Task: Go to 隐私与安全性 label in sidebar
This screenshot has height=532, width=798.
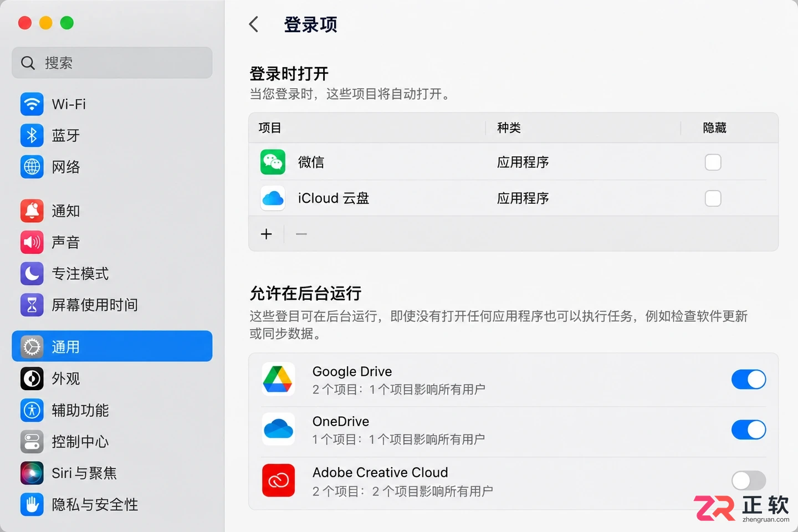Action: coord(95,504)
